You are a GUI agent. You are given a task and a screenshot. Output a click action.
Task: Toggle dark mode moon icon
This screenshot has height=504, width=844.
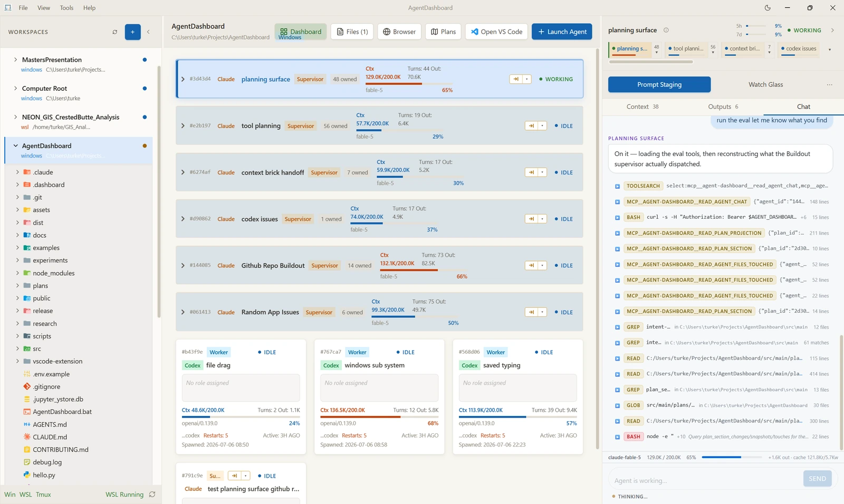[768, 8]
